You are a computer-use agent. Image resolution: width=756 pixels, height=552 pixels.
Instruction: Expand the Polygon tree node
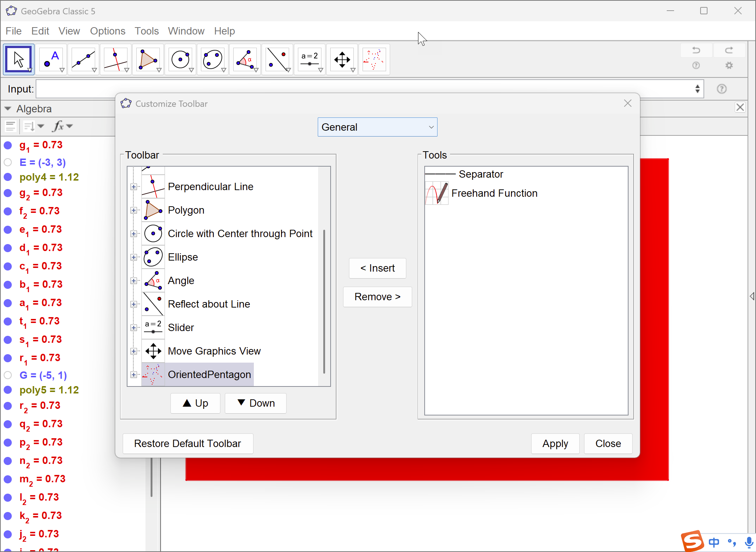134,210
